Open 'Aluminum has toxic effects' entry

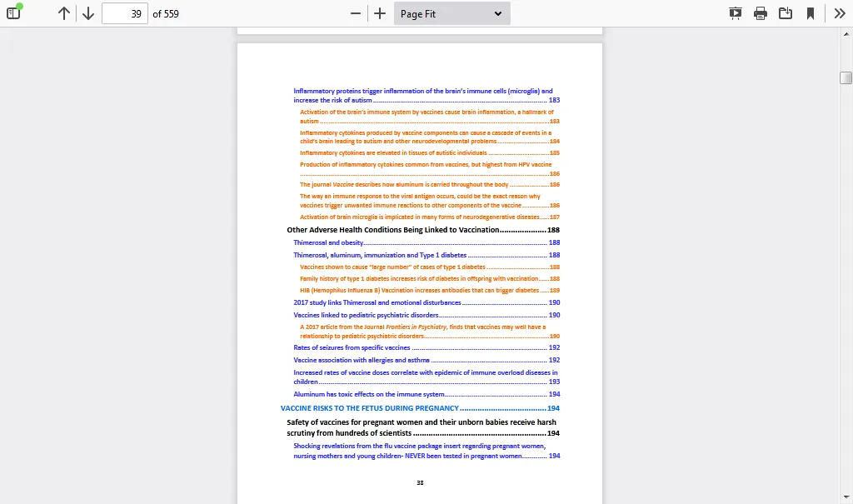pos(426,394)
